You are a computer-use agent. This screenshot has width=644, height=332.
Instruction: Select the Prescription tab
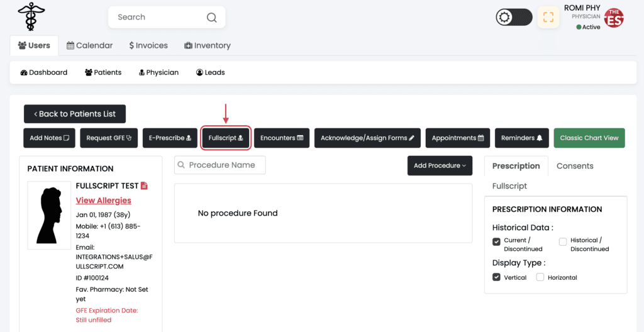(516, 166)
